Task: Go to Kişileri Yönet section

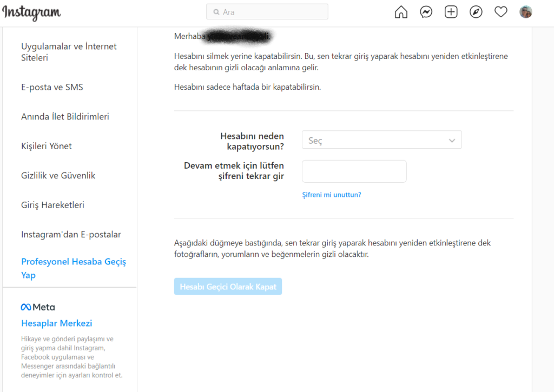Action: coord(47,146)
